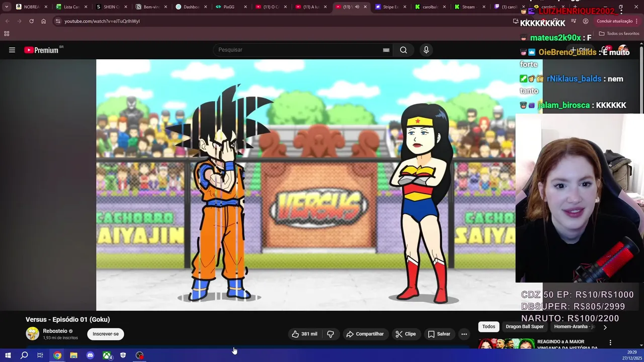Open the REAGINDO a A MAIOR VINGANÇA thumbnail
Screen dimensions: 644x362
506,344
